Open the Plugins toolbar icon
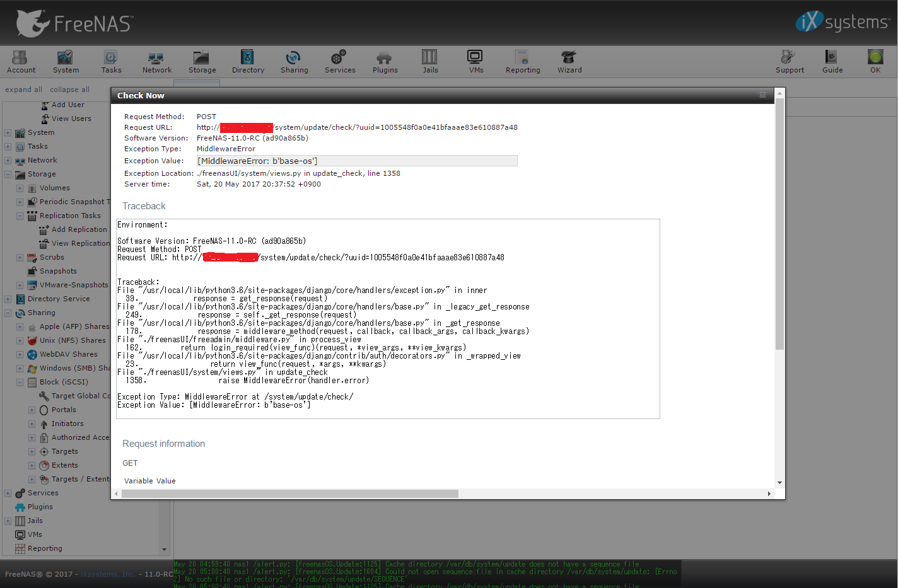 point(385,62)
